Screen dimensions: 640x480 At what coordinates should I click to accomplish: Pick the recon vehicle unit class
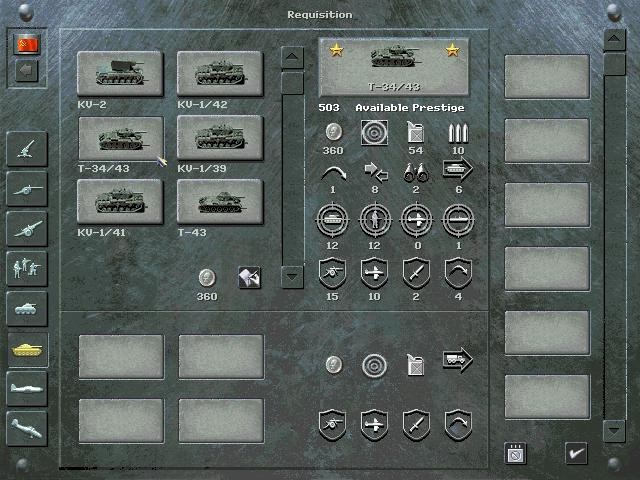point(27,308)
